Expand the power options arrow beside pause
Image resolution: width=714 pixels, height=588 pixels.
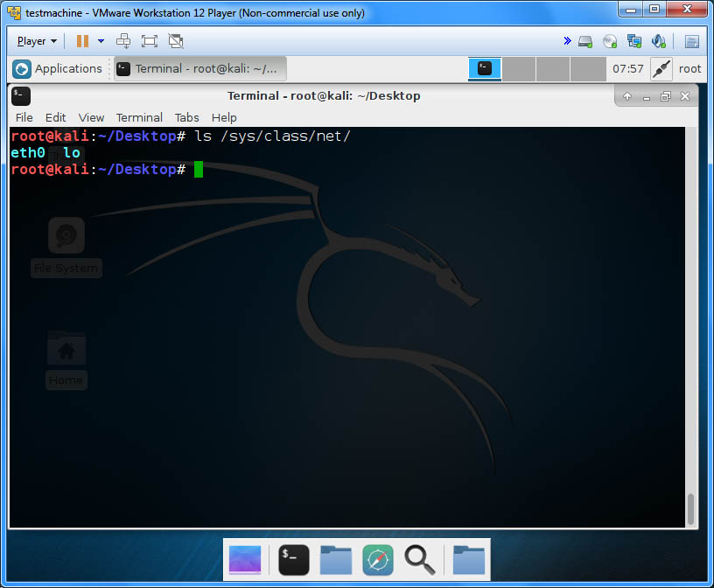click(101, 41)
